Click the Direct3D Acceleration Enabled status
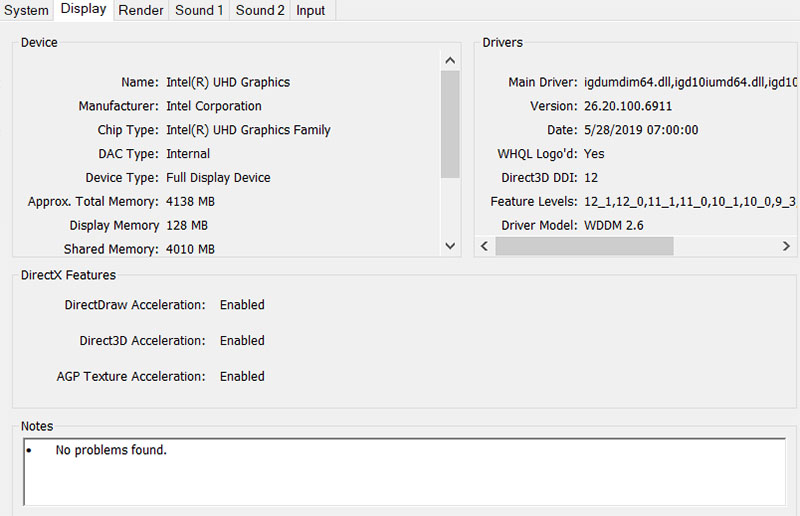This screenshot has width=800, height=516. (242, 341)
